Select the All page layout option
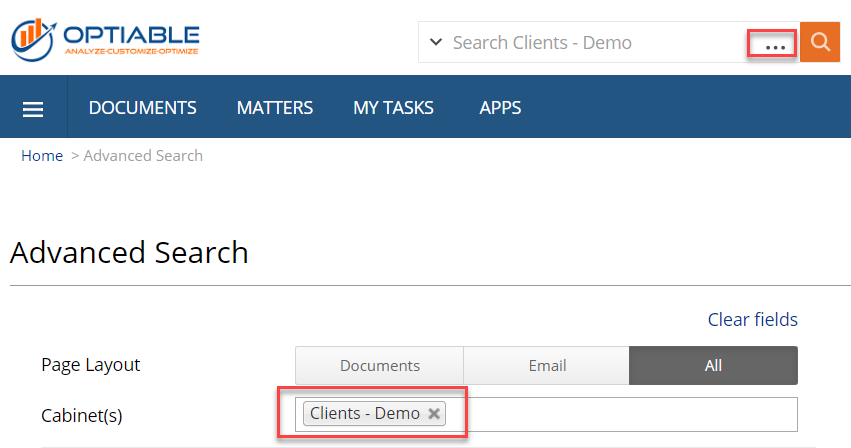Screen dimensions: 851x448 713,365
